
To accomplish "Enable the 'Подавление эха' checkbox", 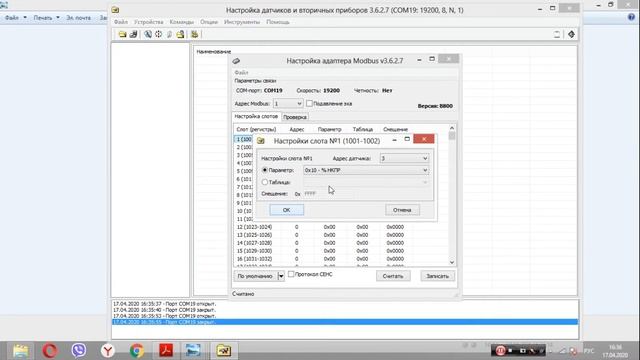I will 309,104.
